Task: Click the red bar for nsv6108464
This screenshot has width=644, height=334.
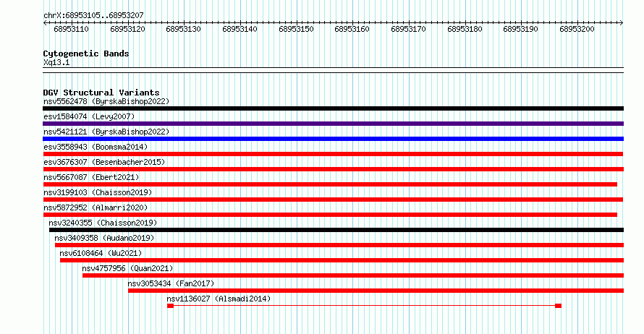Action: click(x=342, y=260)
